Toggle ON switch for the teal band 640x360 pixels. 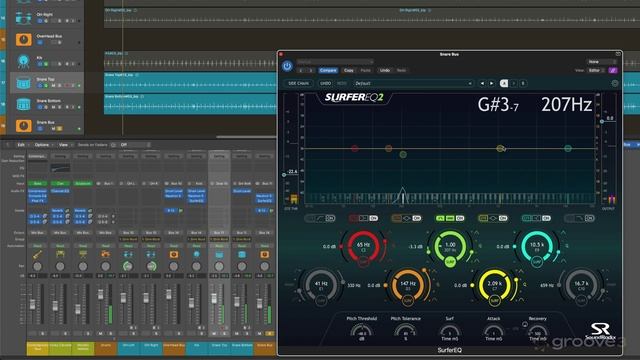547,218
